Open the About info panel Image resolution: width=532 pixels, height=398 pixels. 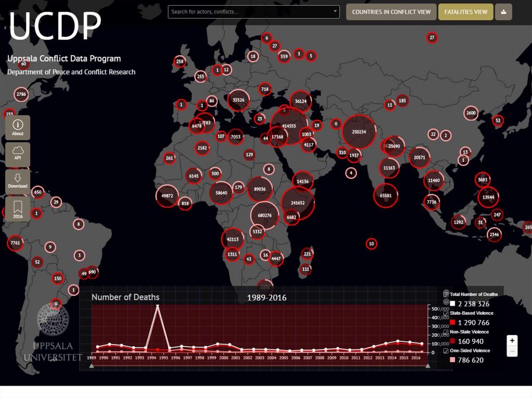[18, 127]
